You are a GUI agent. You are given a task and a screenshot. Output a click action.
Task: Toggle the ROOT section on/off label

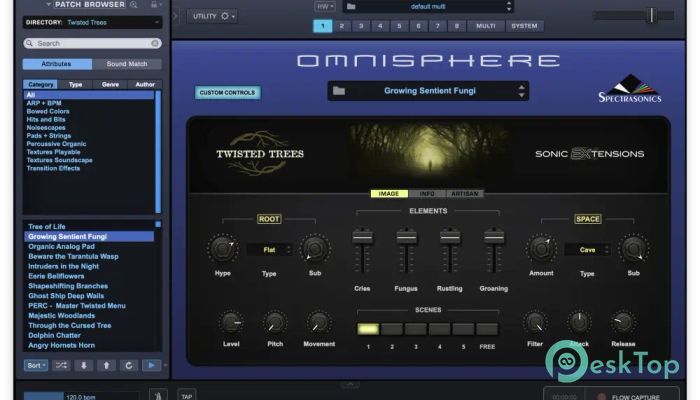point(269,219)
